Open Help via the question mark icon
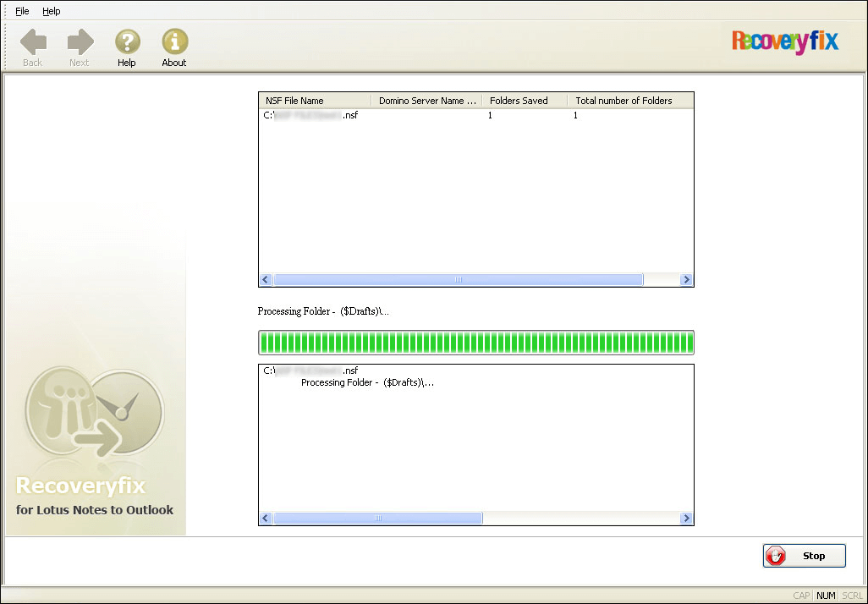 127,42
